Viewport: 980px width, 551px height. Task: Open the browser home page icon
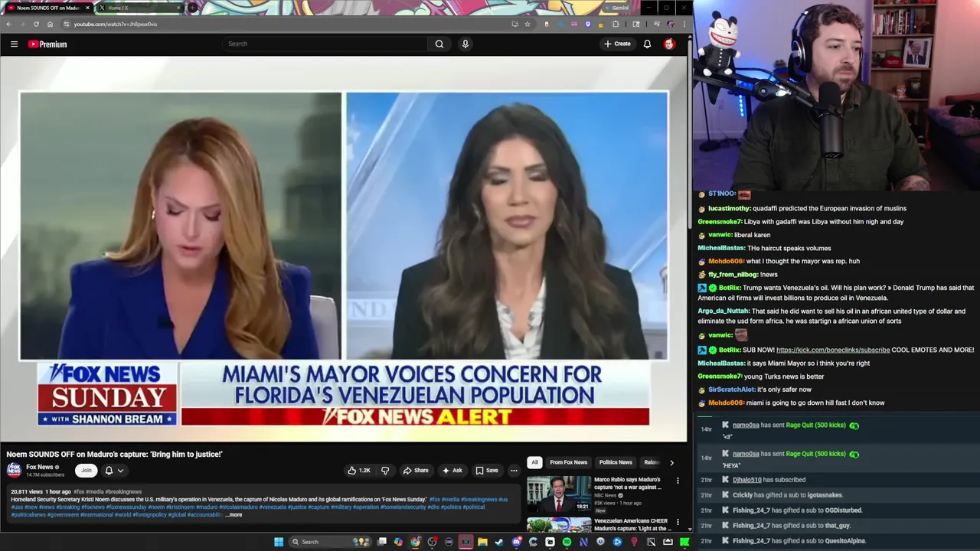pos(50,24)
